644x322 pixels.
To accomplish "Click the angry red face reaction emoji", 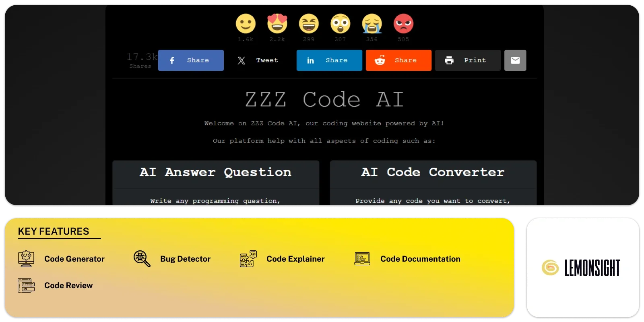I will point(403,24).
